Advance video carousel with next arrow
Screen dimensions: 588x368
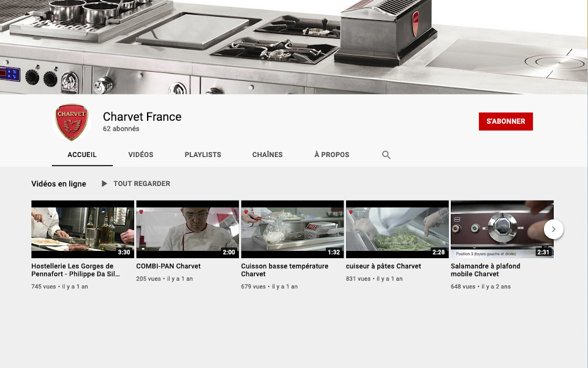click(553, 229)
